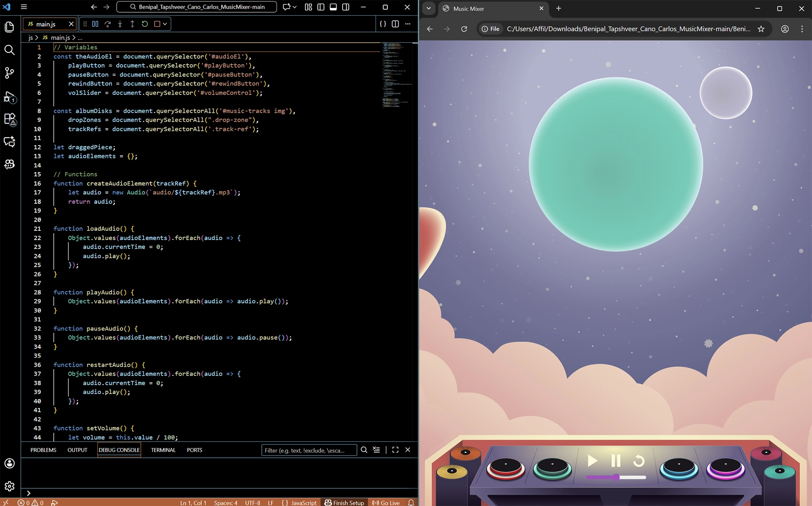Adjust the volume slider on the mixer
Screen dimensions: 812x506
[x=616, y=477]
